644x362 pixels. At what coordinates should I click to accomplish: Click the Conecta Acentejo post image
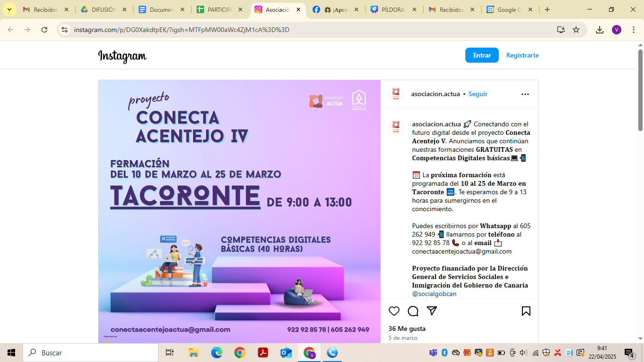tap(239, 211)
